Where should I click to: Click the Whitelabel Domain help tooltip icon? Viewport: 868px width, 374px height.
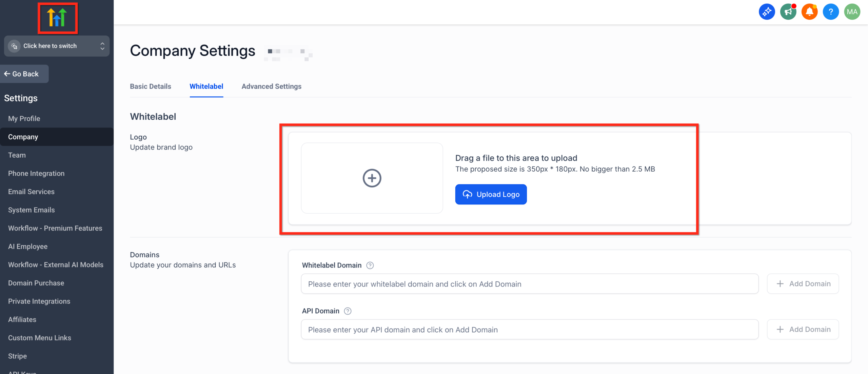(370, 265)
